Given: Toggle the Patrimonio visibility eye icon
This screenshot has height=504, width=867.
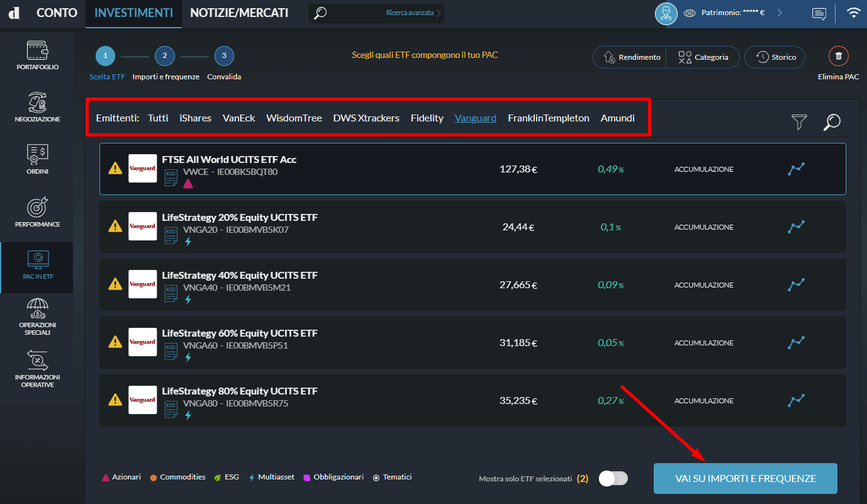Looking at the screenshot, I should (x=690, y=13).
